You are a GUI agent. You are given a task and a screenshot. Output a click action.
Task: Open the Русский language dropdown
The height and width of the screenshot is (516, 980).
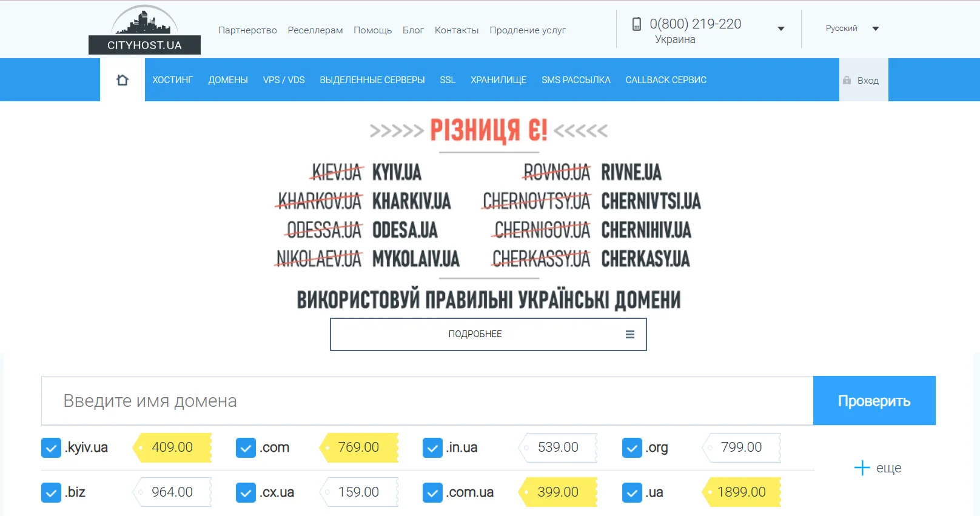(852, 28)
